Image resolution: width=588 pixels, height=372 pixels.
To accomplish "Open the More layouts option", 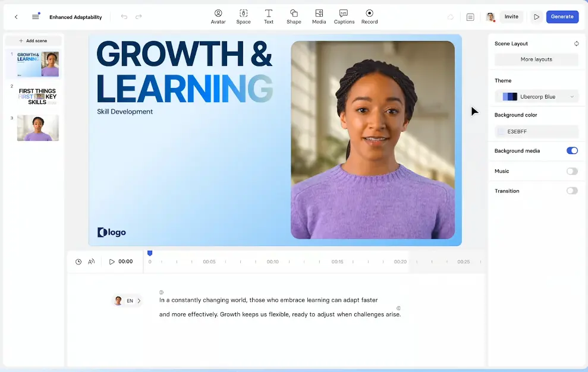I will tap(536, 59).
